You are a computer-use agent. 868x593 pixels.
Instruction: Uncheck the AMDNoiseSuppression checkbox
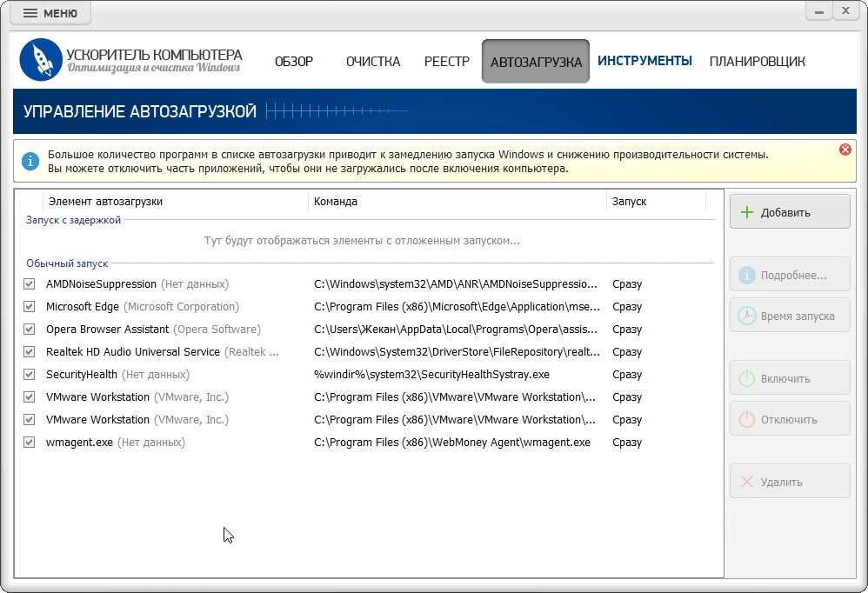(30, 283)
